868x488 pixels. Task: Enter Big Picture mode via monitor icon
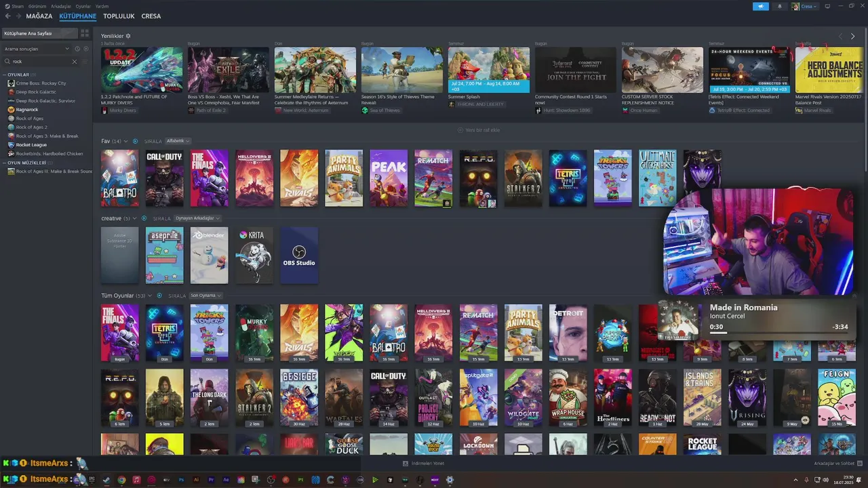click(x=827, y=6)
